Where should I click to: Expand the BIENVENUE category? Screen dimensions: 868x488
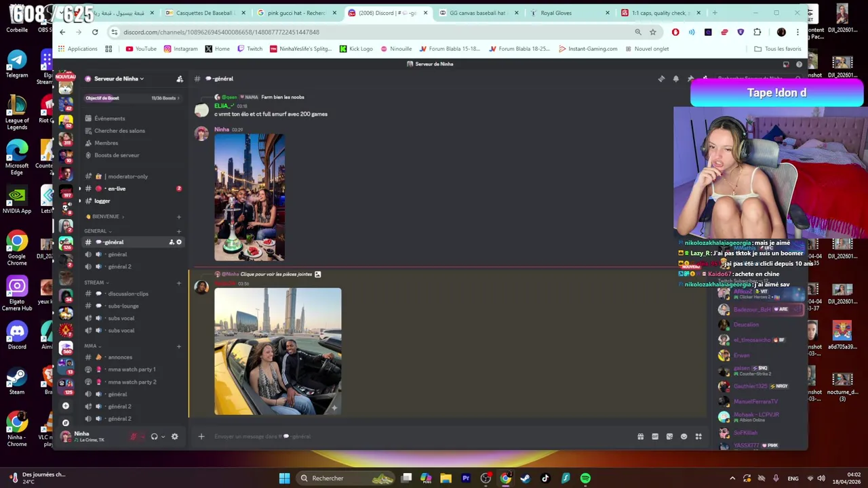105,216
